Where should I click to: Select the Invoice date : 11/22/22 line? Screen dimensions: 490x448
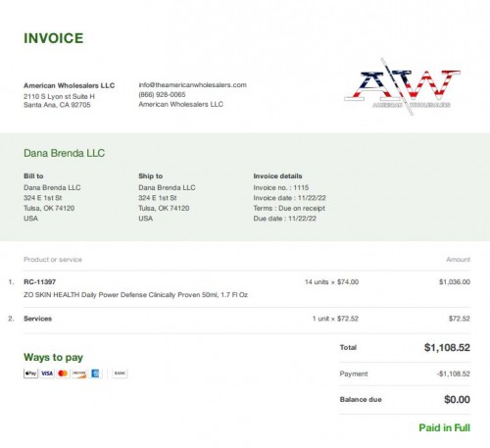click(x=289, y=198)
